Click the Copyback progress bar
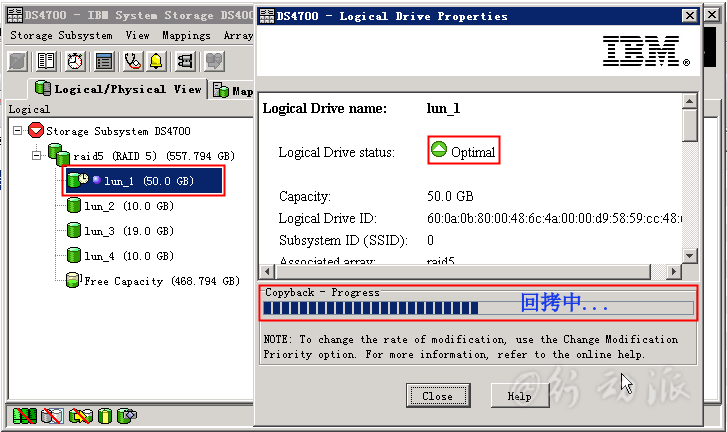This screenshot has width=727, height=432. tap(478, 308)
